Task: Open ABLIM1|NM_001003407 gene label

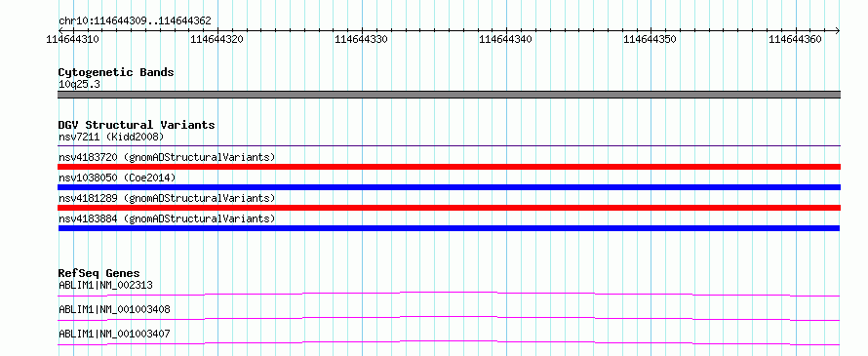Action: pyautogui.click(x=114, y=334)
